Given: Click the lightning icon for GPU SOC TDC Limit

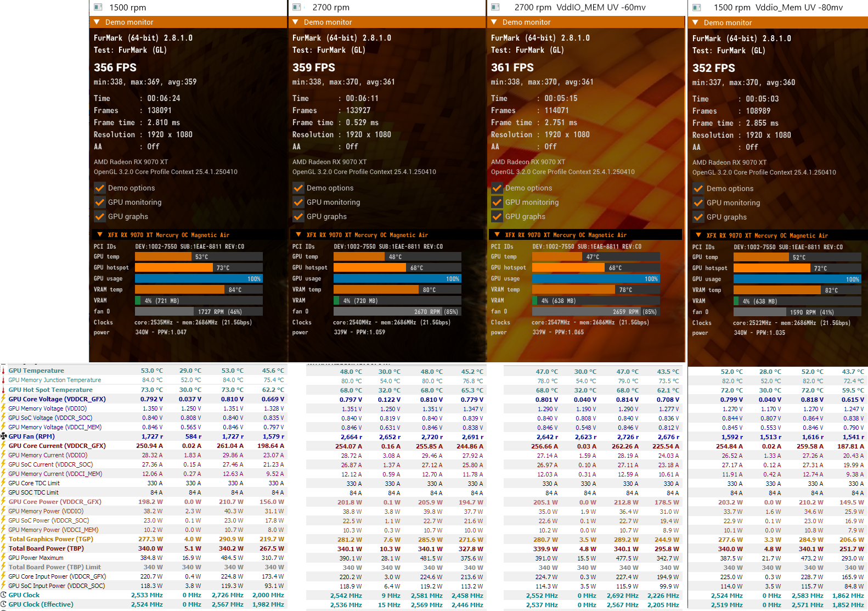Looking at the screenshot, I should click(x=3, y=492).
